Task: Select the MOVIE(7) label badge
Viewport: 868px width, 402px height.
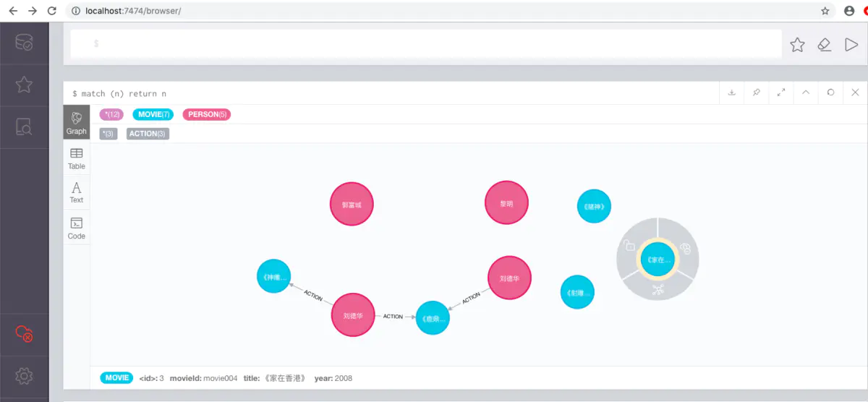Action: (x=153, y=114)
